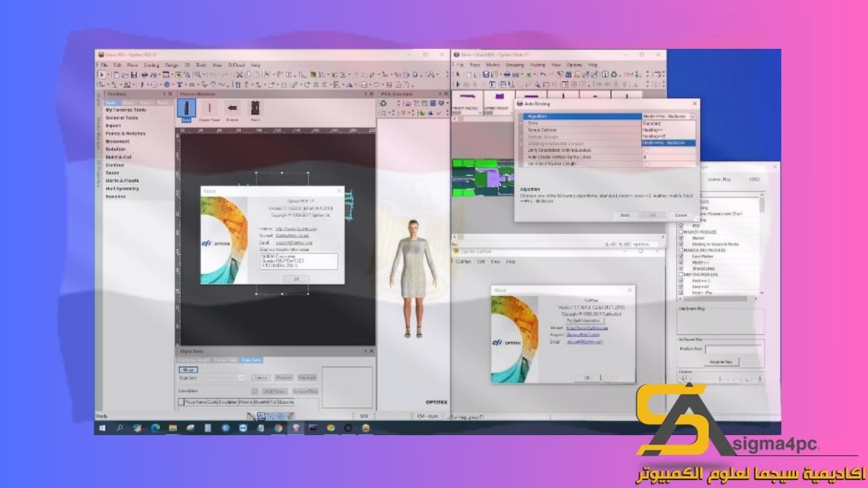
Task: Open Half Symmetry in Toolbox
Action: (x=122, y=188)
